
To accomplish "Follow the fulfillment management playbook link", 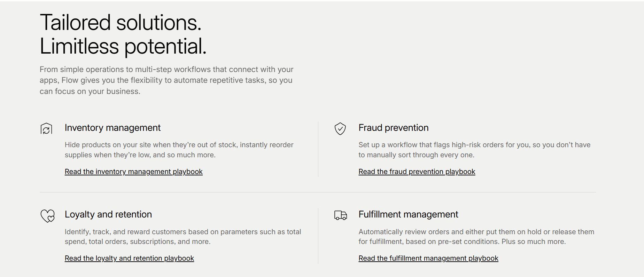I will coord(428,258).
